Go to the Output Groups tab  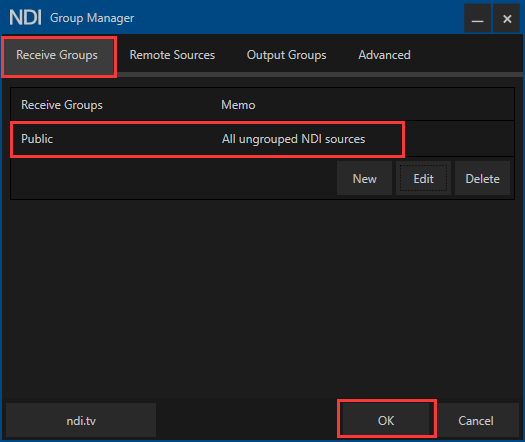point(286,55)
